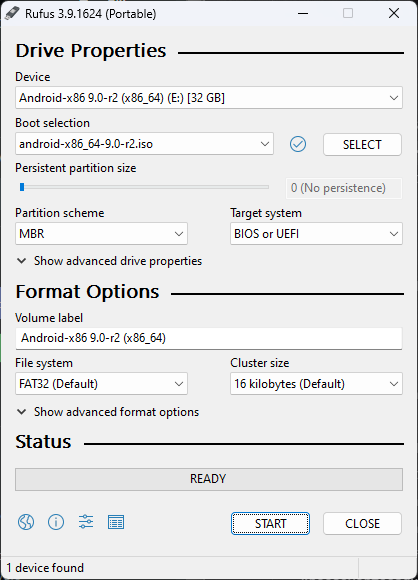Open the Target system dropdown

(x=316, y=233)
